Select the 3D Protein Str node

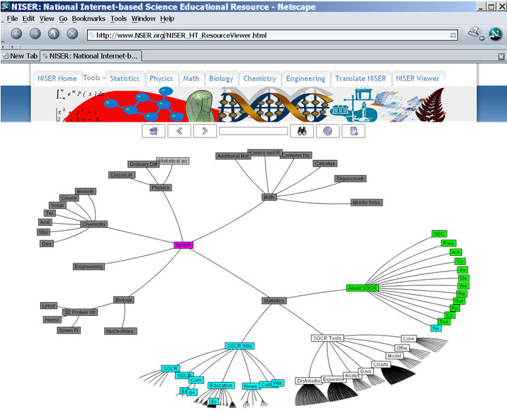click(80, 312)
